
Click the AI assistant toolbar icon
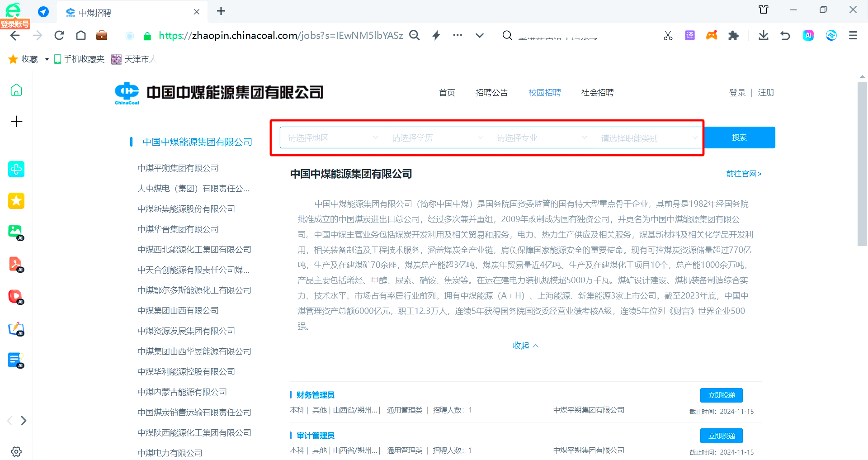808,35
